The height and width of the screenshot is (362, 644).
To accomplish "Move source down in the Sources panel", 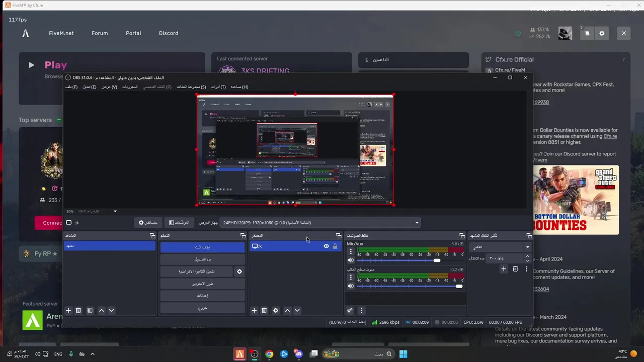I will (x=297, y=311).
